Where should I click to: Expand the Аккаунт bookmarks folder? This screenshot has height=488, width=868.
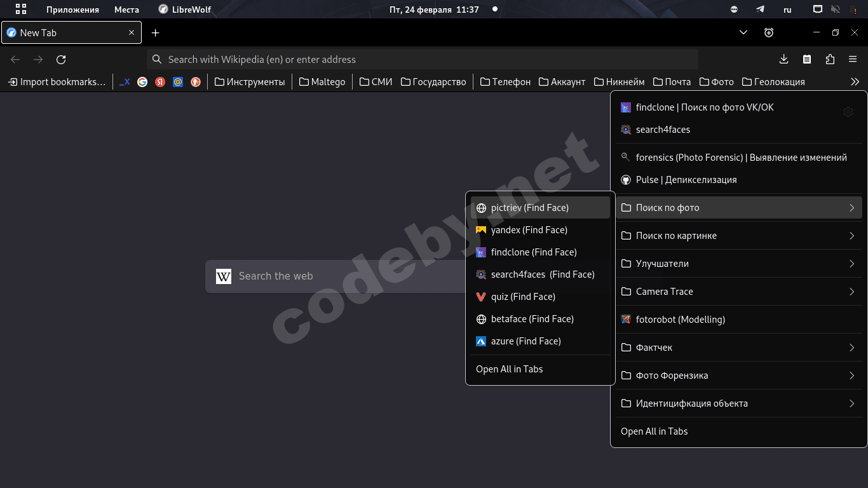point(562,81)
